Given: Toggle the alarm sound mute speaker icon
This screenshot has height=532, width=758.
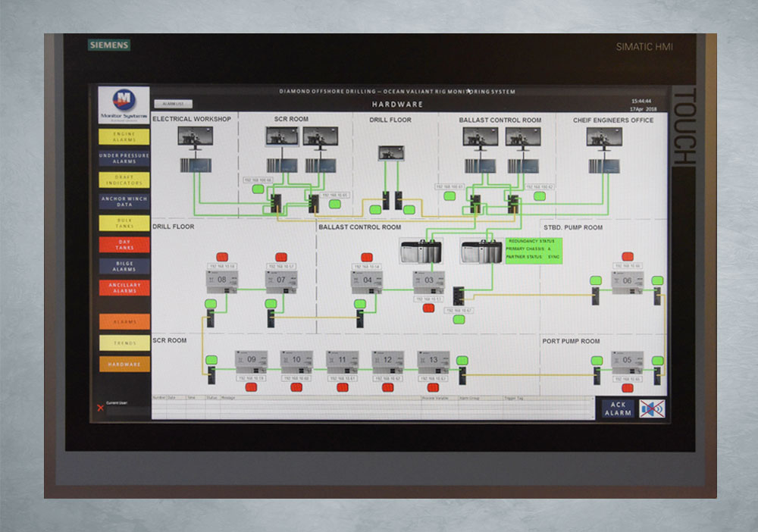Looking at the screenshot, I should (x=651, y=408).
